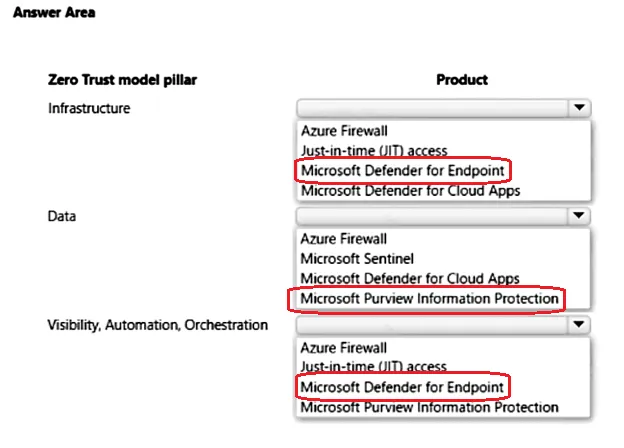
Task: Click the empty Data combo box field
Action: [432, 216]
